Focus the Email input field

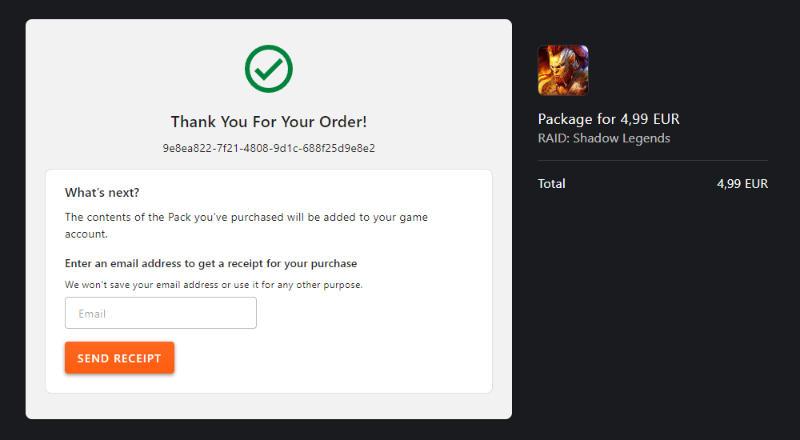pyautogui.click(x=160, y=313)
